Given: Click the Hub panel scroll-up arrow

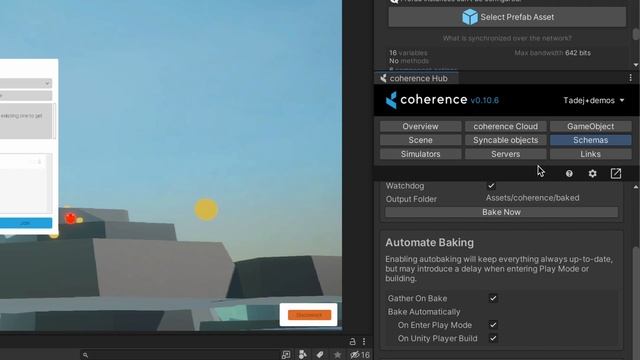Looking at the screenshot, I should coord(636,187).
